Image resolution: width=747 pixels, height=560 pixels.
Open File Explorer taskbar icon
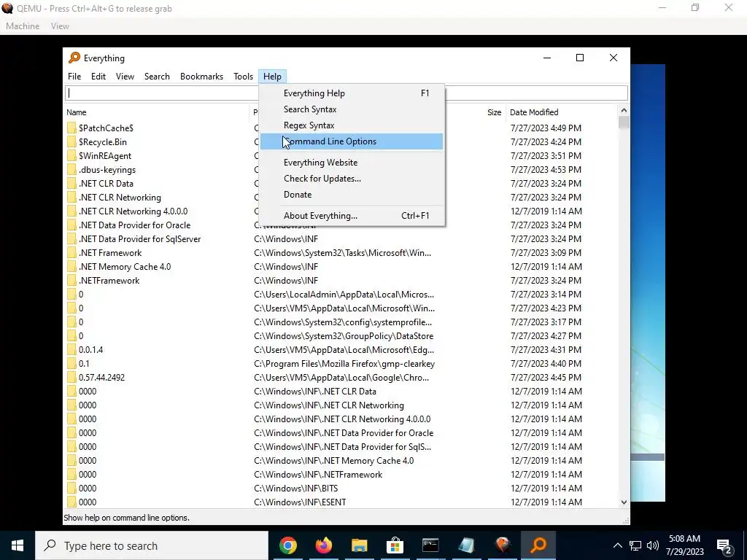(x=359, y=545)
